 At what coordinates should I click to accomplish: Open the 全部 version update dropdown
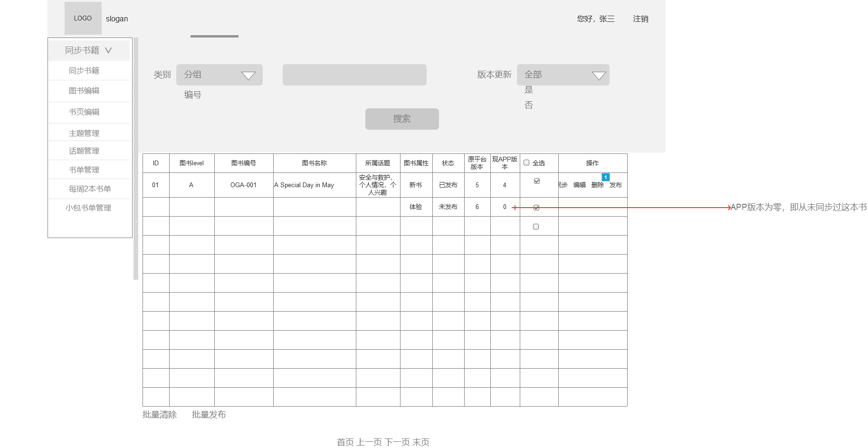pyautogui.click(x=563, y=75)
